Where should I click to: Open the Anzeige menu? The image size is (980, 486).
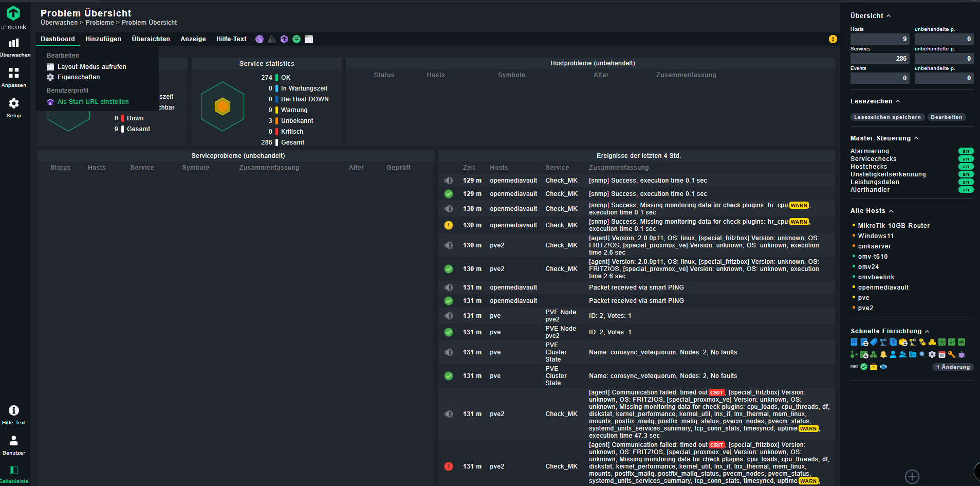[x=193, y=39]
